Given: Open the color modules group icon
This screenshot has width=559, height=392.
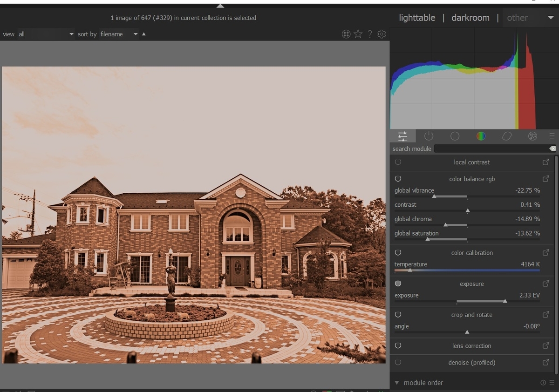Looking at the screenshot, I should click(x=481, y=136).
